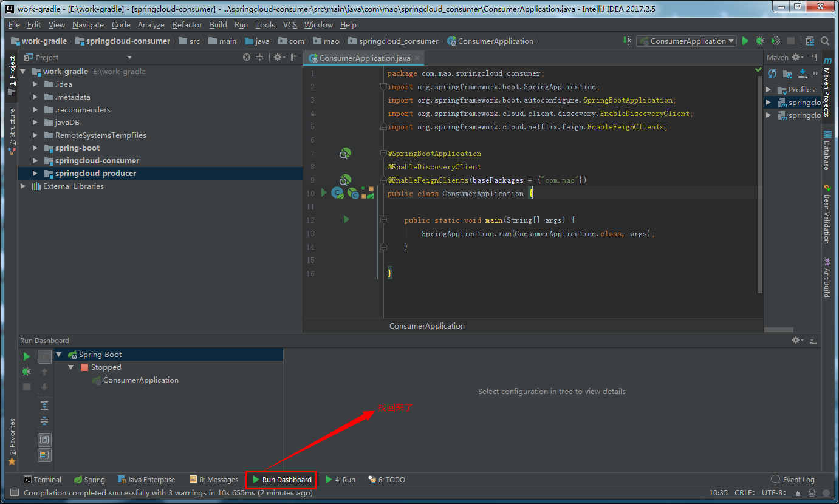Viewport: 839px width, 504px height.
Task: Toggle fold on the import block at line 2
Action: (383, 87)
